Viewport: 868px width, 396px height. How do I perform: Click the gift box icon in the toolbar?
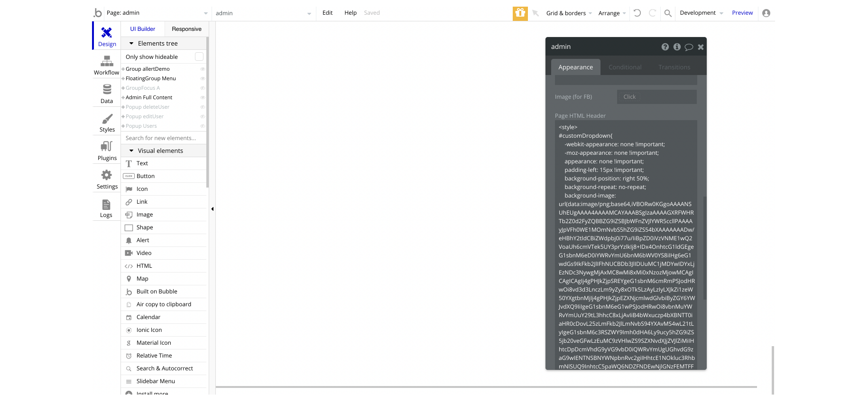[x=520, y=13]
